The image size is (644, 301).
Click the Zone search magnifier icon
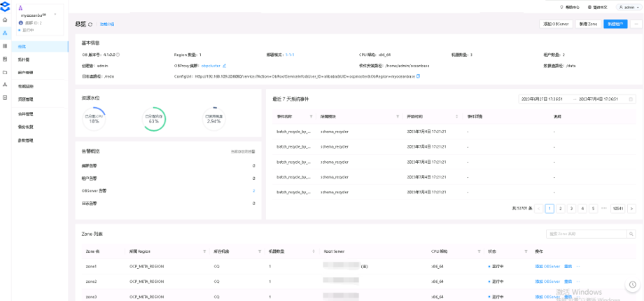631,234
